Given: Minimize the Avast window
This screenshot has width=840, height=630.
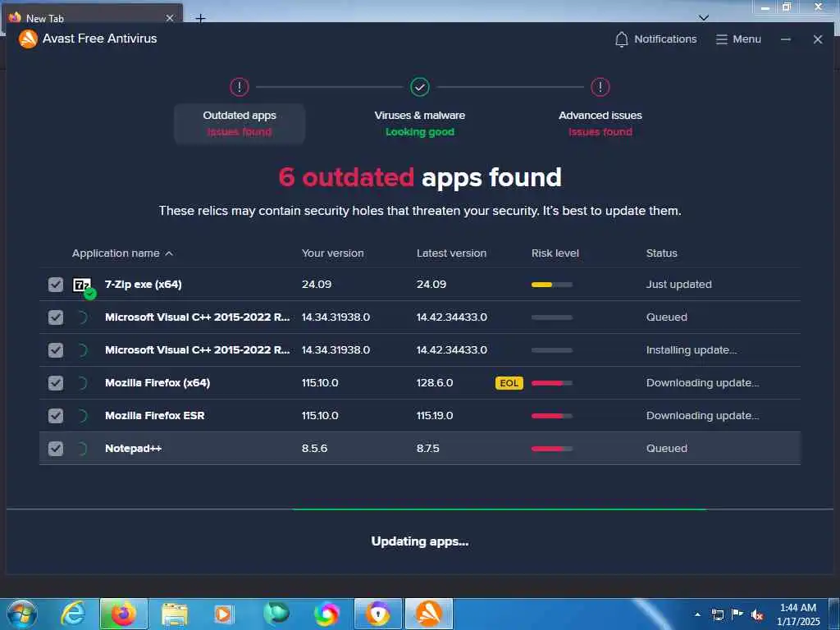Looking at the screenshot, I should click(x=786, y=39).
